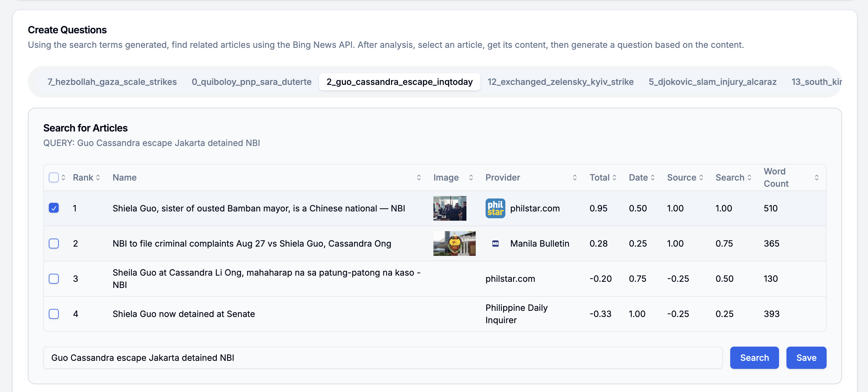
Task: Click the 'Create Questions' heading
Action: click(x=67, y=30)
